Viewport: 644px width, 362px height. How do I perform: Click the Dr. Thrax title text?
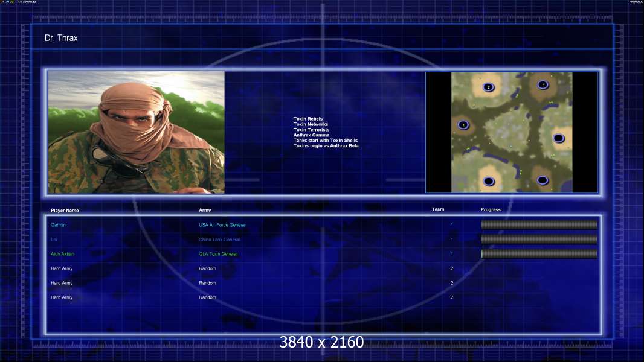tap(61, 38)
